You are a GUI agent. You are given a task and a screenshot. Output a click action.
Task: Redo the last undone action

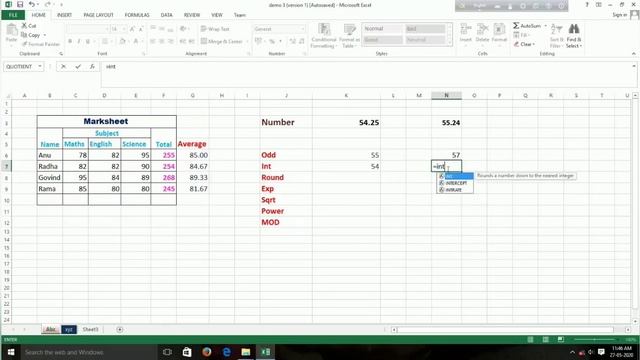coord(47,4)
